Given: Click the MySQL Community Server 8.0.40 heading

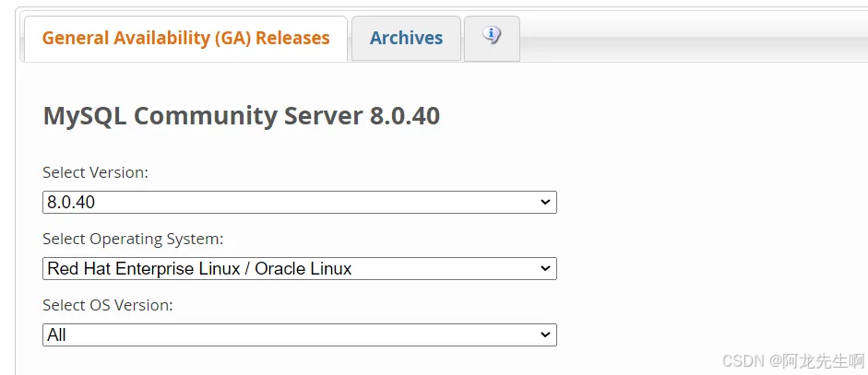Looking at the screenshot, I should pos(241,116).
